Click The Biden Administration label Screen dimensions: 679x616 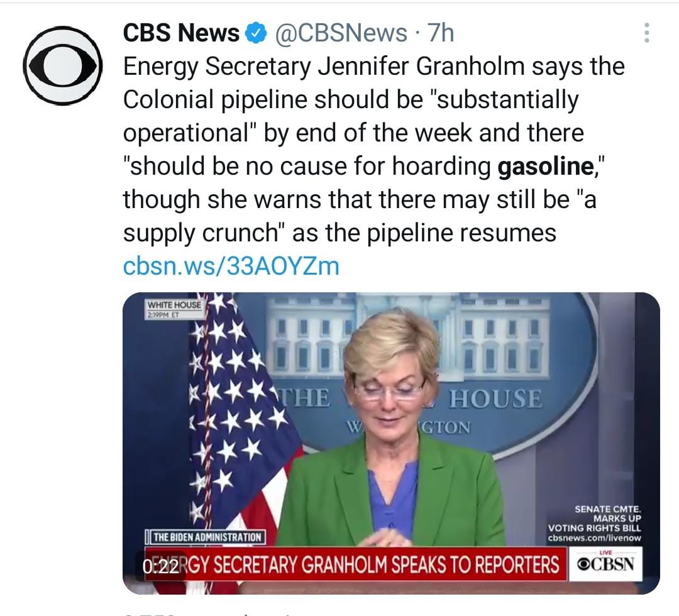(x=207, y=537)
